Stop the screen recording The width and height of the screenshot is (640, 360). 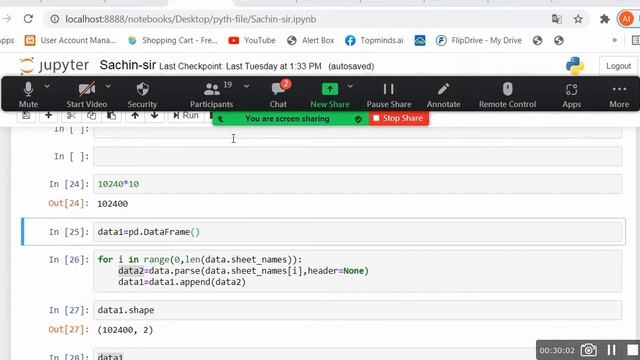tap(633, 350)
